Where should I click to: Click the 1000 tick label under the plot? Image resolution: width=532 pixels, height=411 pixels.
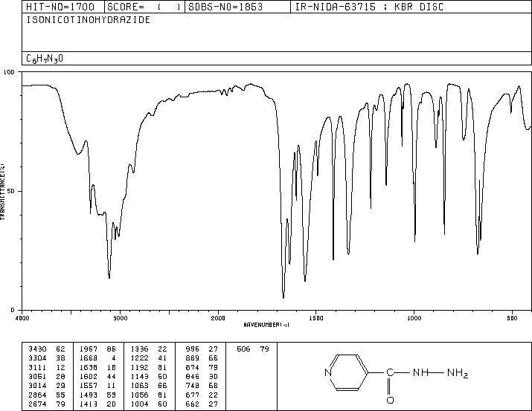(414, 318)
